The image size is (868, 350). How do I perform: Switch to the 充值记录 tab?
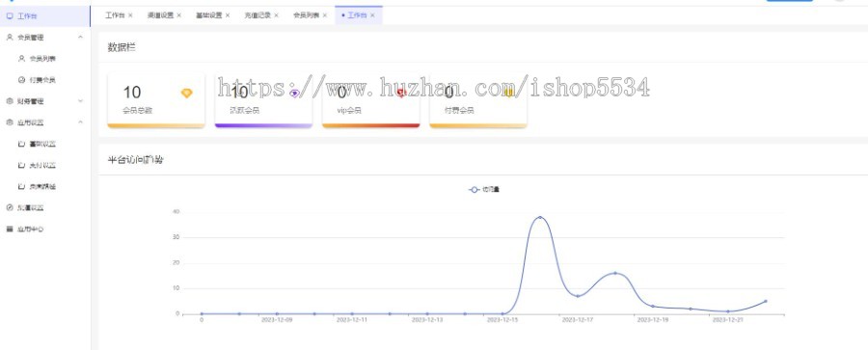tap(258, 15)
